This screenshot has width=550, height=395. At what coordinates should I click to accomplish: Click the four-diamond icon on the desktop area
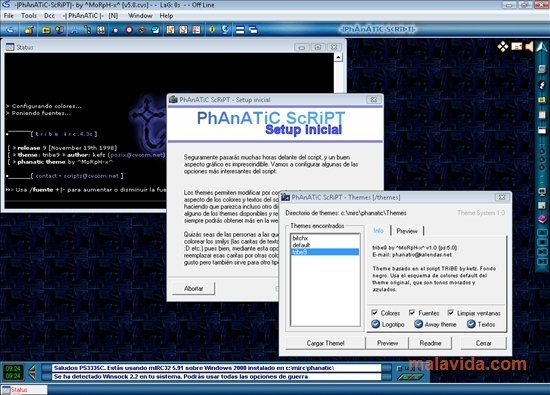coord(503,46)
